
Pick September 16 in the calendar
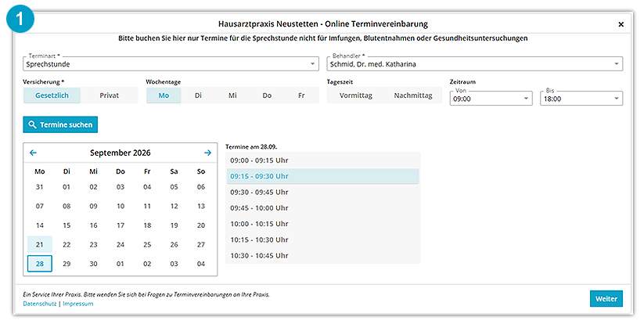(x=94, y=225)
